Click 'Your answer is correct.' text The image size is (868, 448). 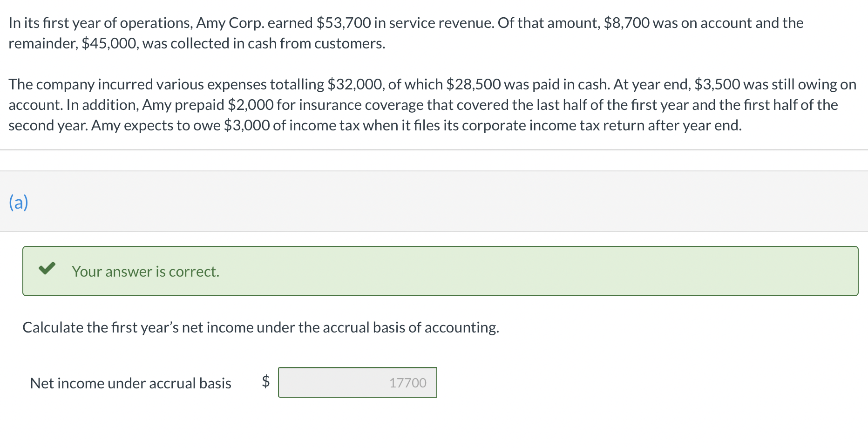coord(145,271)
